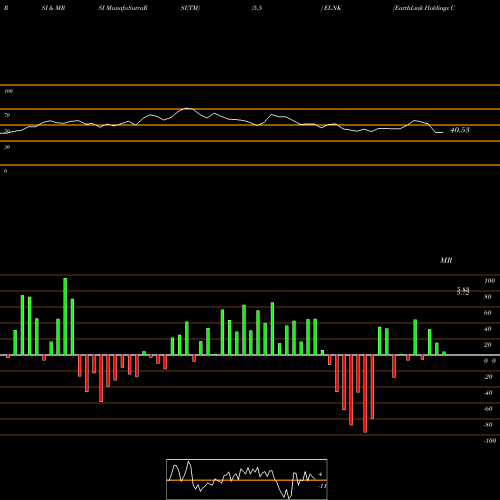Click the mini oscillator thumbnail chart at bottom
The width and height of the screenshot is (500, 500).
[x=247, y=479]
